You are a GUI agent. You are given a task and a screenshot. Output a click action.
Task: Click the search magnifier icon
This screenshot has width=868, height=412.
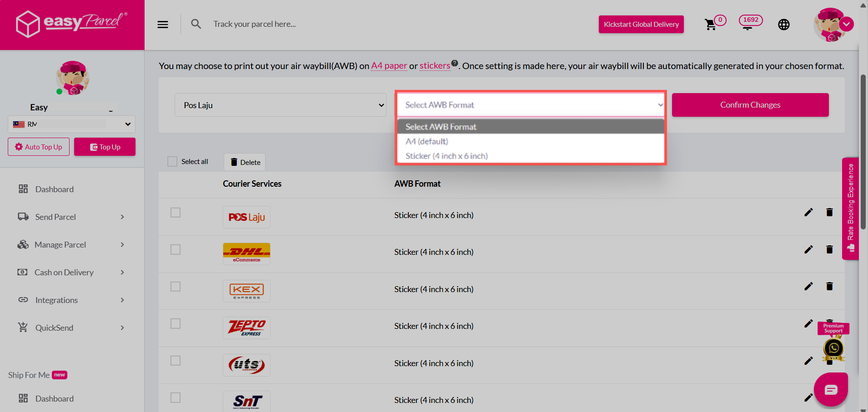(x=196, y=24)
